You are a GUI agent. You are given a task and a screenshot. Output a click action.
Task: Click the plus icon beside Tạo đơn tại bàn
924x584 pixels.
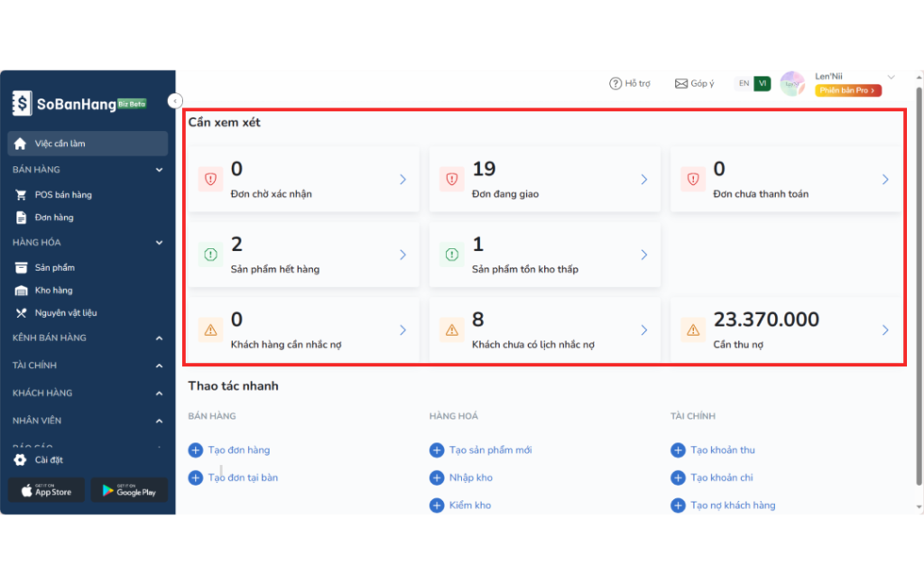click(x=196, y=477)
